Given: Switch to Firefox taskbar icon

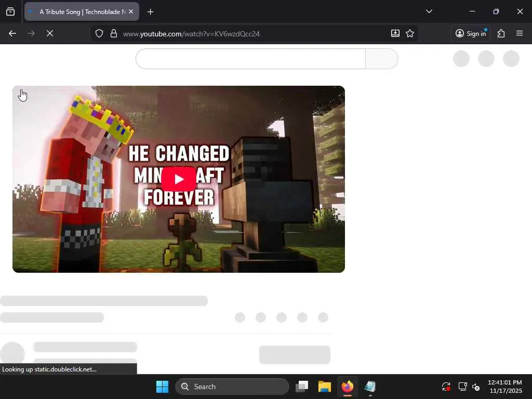Looking at the screenshot, I should point(348,387).
